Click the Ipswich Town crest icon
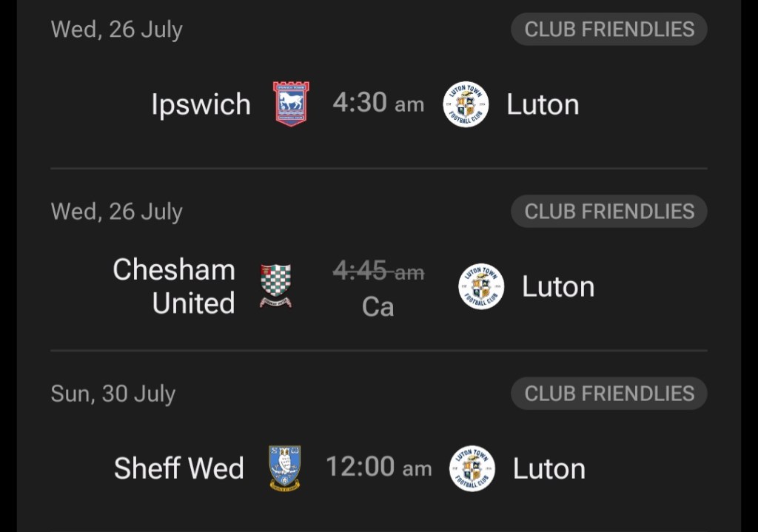758x532 pixels. click(291, 104)
